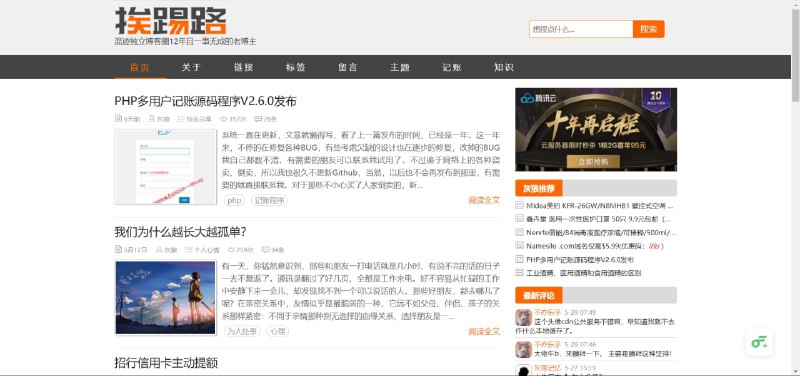Select the php tag under first post
The image size is (800, 376).
tap(234, 200)
